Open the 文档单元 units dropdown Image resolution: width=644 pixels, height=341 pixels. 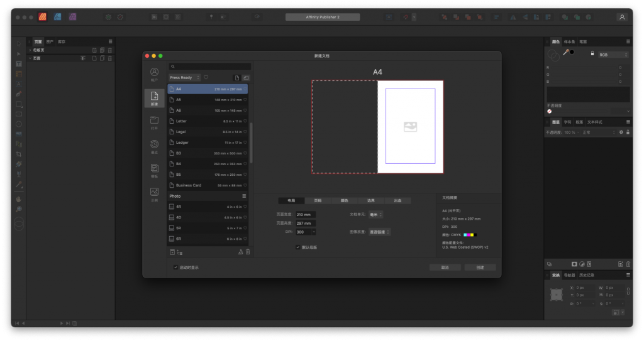click(x=375, y=215)
